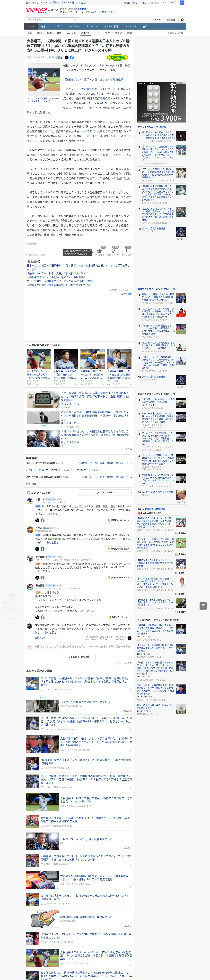Screen dimensions: 210x980
Task: Expand 菊地慶剛's comment with もっと見る
Action: click(x=44, y=571)
